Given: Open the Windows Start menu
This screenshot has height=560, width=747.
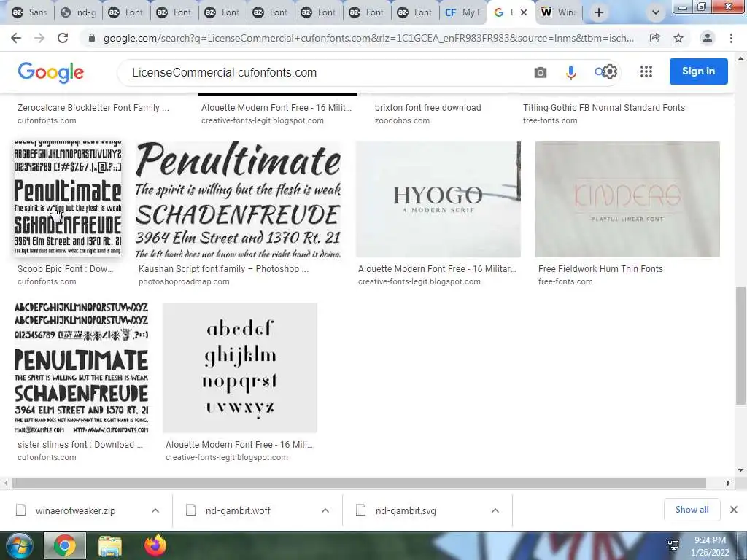Looking at the screenshot, I should [20, 545].
